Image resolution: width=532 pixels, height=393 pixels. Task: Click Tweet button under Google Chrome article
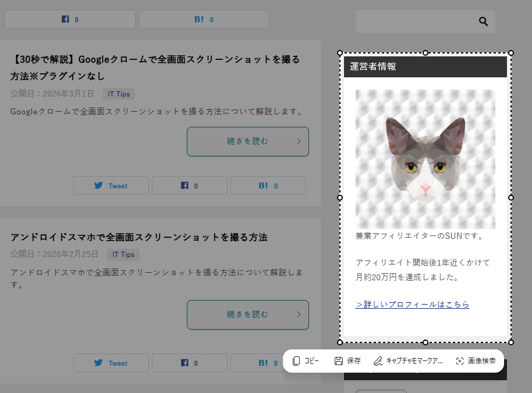[111, 185]
